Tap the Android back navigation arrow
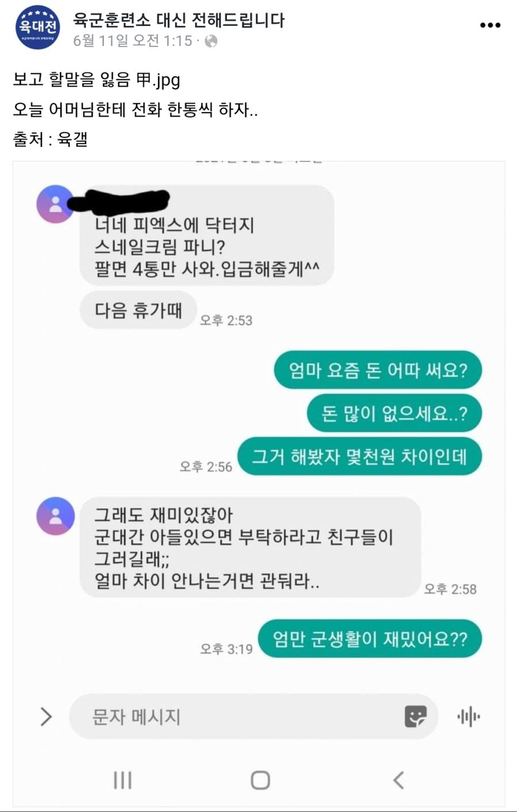The image size is (517, 812). [399, 780]
